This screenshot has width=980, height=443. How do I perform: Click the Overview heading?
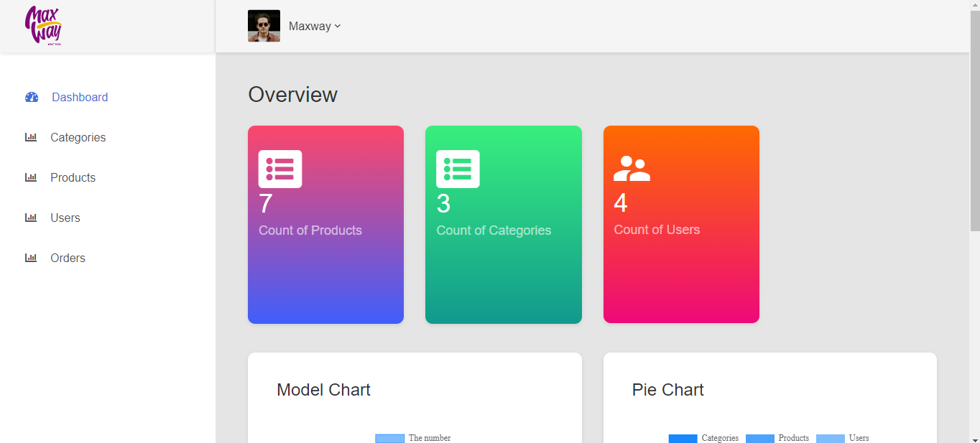[x=292, y=95]
